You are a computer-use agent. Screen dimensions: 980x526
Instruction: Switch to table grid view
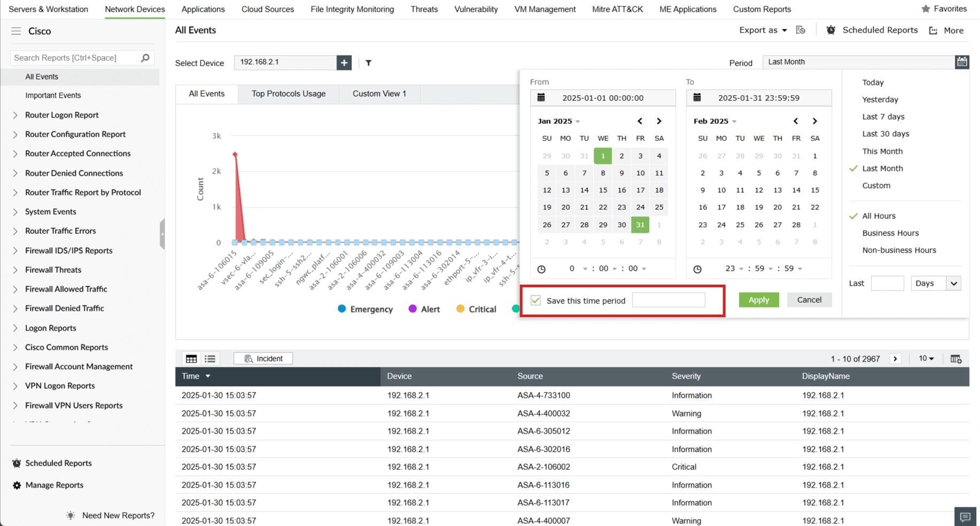point(191,359)
